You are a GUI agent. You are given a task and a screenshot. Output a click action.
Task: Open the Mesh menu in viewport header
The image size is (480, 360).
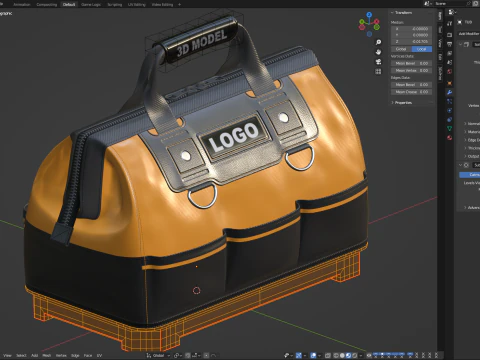[x=46, y=356]
